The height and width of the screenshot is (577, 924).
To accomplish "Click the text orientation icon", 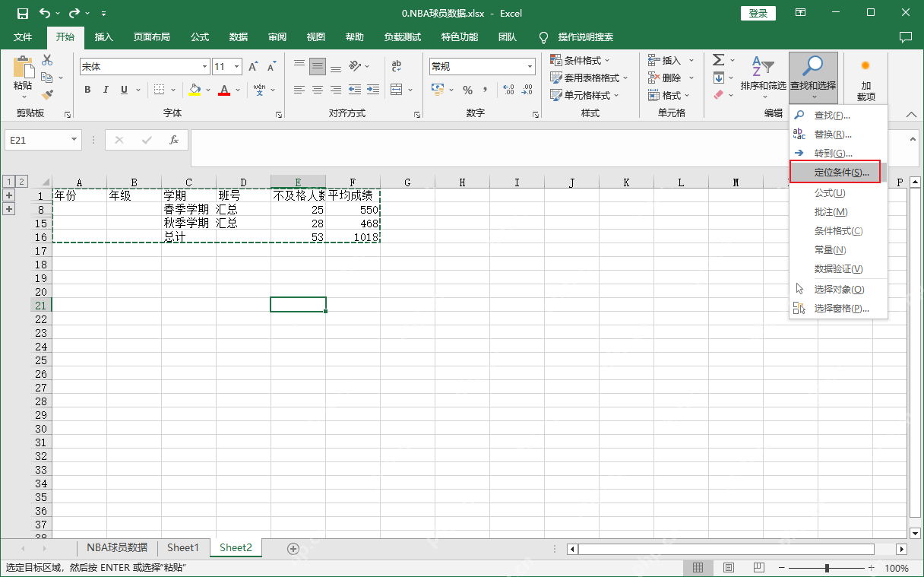I will tap(356, 66).
